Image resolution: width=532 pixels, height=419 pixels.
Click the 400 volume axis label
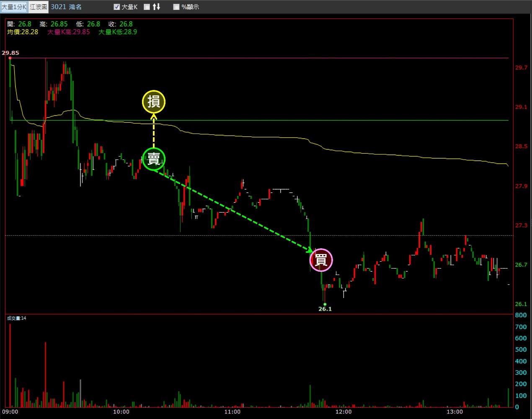[521, 361]
